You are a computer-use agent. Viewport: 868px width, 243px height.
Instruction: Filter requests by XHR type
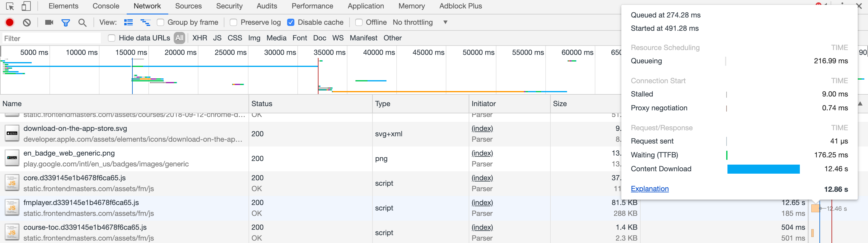click(x=199, y=38)
